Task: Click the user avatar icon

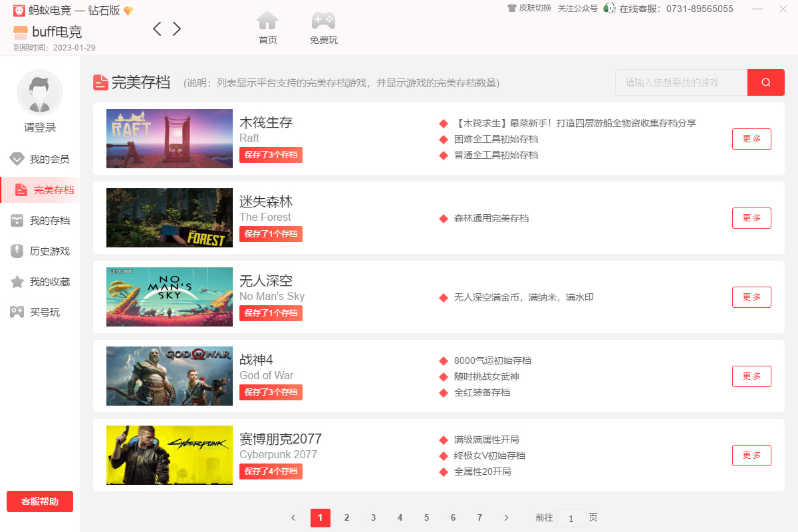Action: point(40,92)
